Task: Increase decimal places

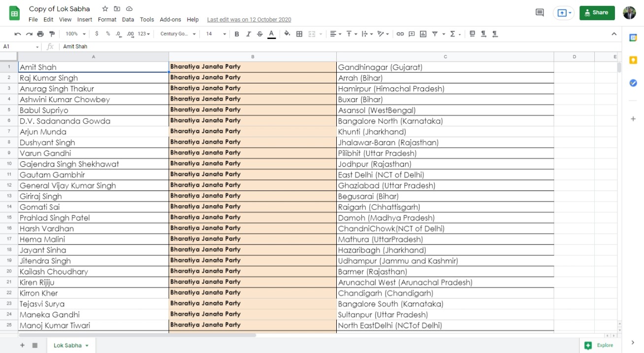Action: tap(130, 34)
